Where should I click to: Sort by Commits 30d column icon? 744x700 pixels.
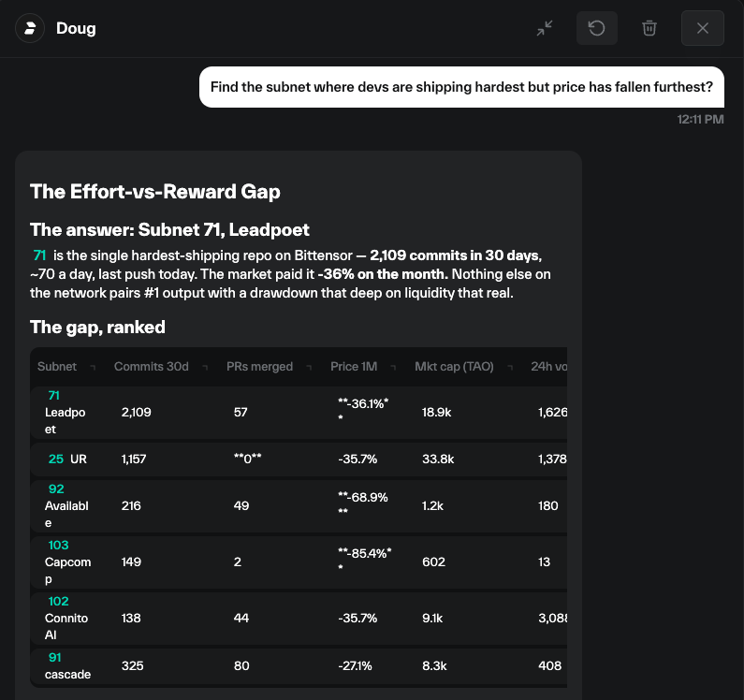pyautogui.click(x=206, y=368)
